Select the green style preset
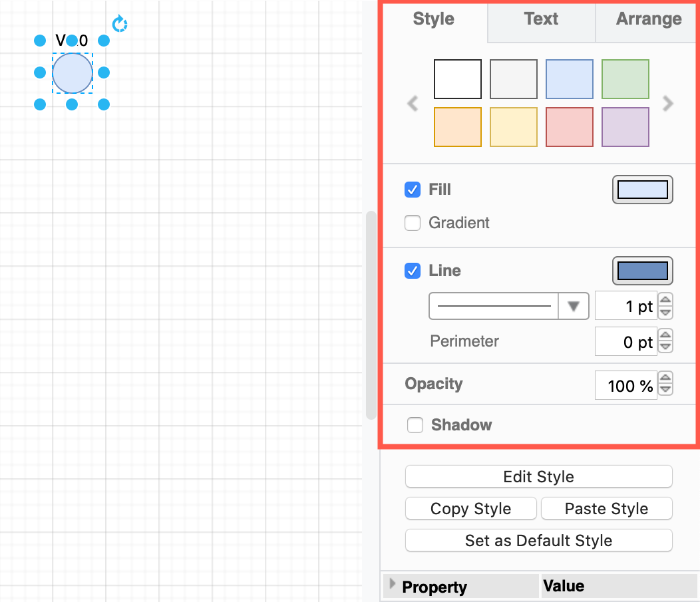This screenshot has height=602, width=700. click(625, 78)
